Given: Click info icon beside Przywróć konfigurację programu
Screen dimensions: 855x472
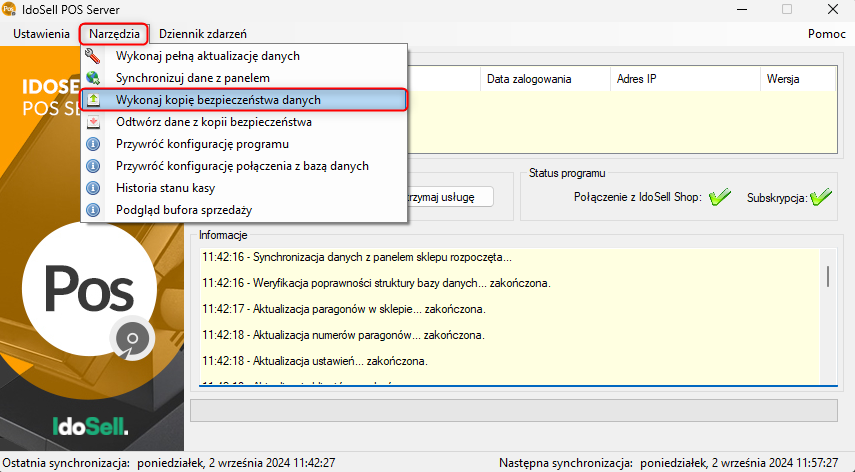Looking at the screenshot, I should coord(93,144).
